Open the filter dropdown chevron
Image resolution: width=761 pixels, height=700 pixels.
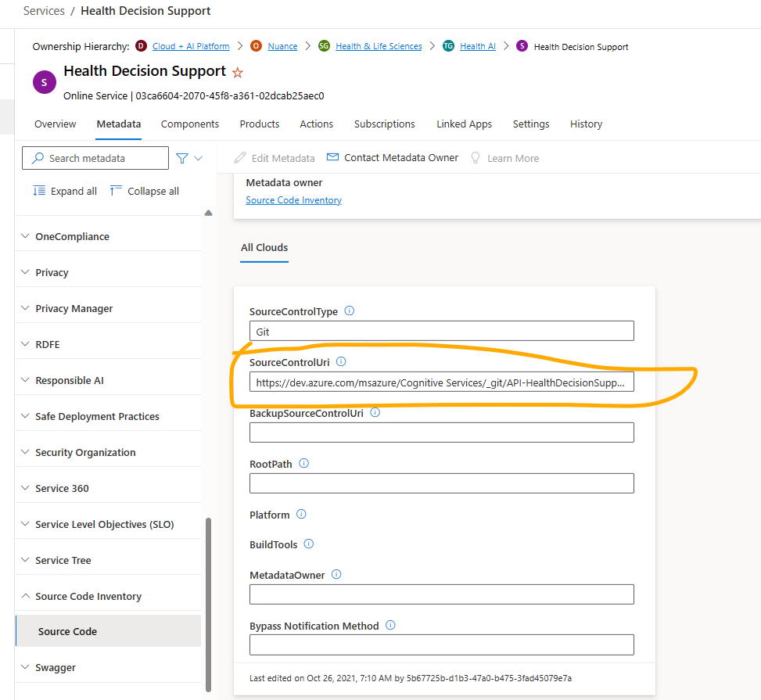[197, 157]
